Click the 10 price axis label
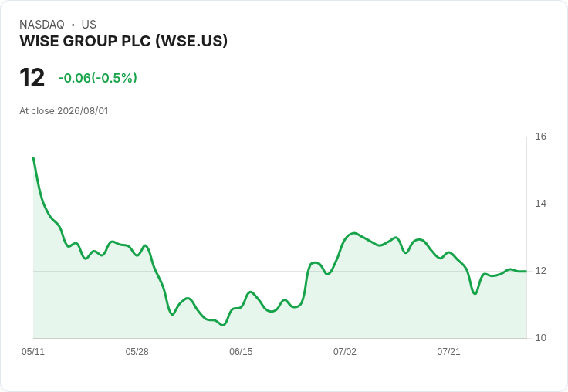The height and width of the screenshot is (392, 568). [540, 338]
